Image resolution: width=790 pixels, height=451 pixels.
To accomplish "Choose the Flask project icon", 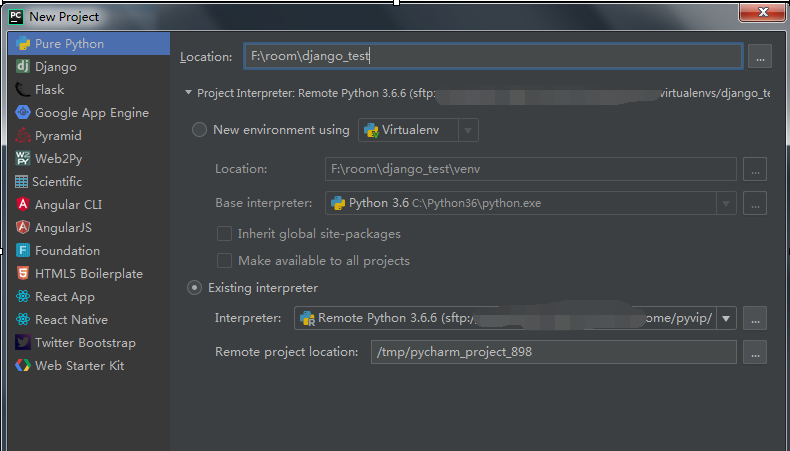I will pyautogui.click(x=23, y=90).
